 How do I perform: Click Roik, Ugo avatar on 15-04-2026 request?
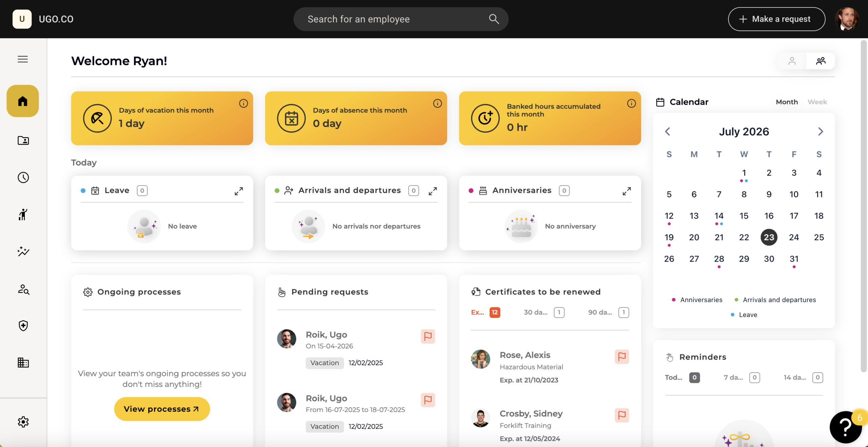pos(287,339)
